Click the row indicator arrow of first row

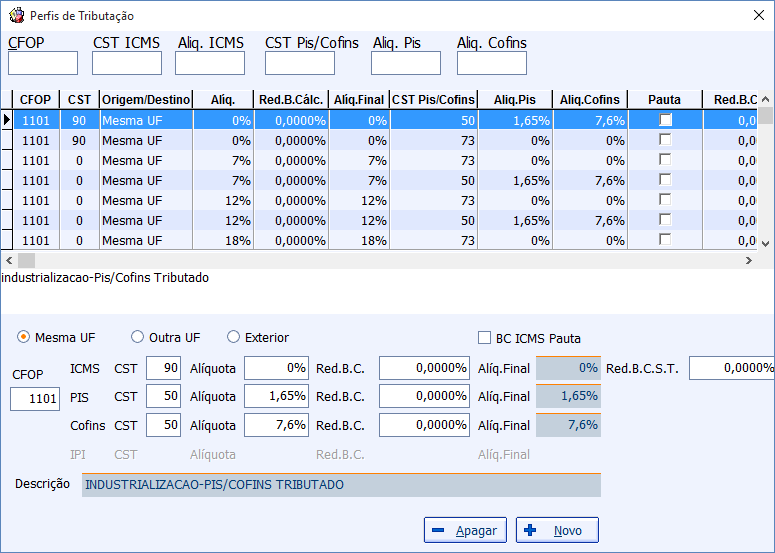pyautogui.click(x=7, y=120)
